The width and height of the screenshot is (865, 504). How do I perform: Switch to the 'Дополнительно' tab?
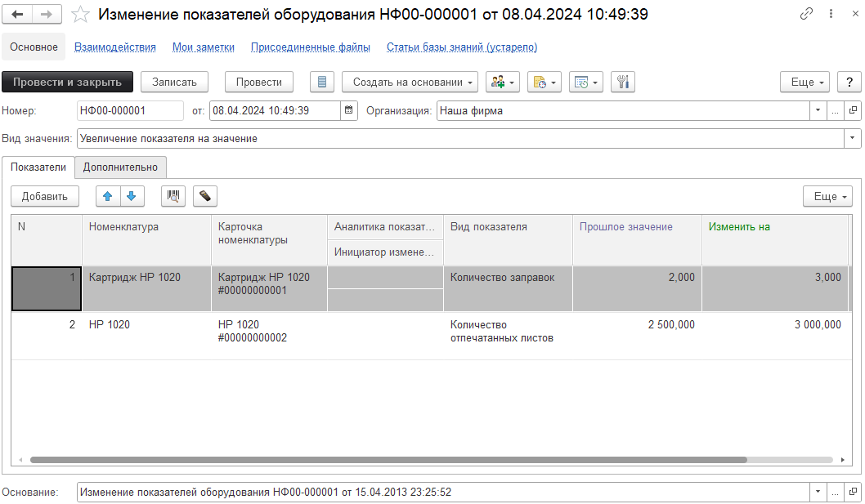[120, 167]
